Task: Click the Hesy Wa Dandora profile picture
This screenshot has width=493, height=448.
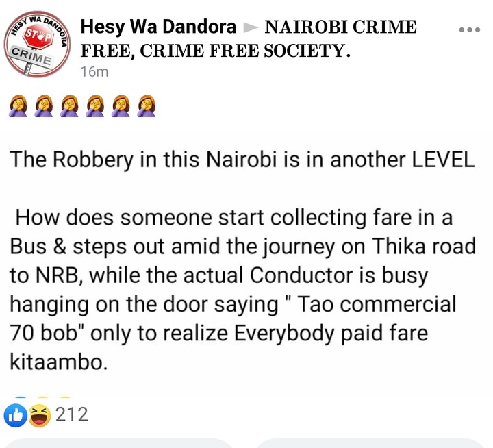Action: (x=38, y=45)
